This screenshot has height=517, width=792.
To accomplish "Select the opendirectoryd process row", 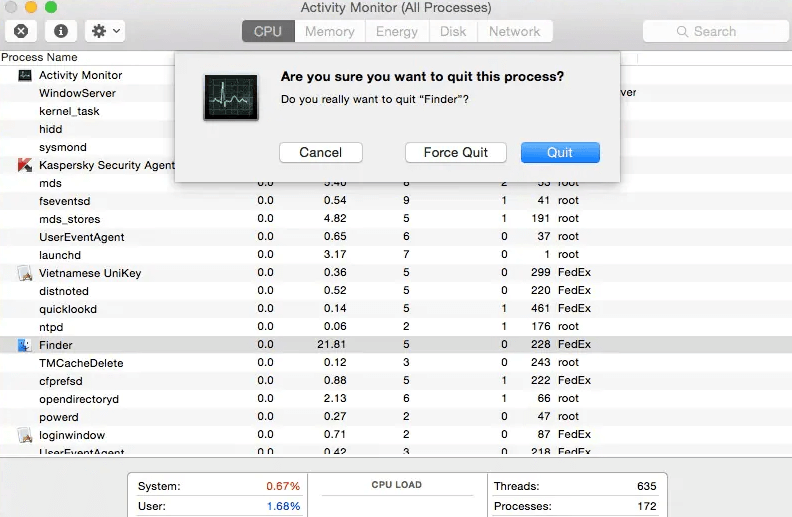I will point(79,399).
